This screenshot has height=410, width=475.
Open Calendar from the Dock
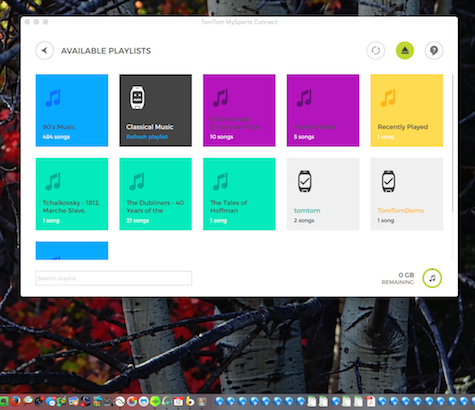(x=179, y=401)
